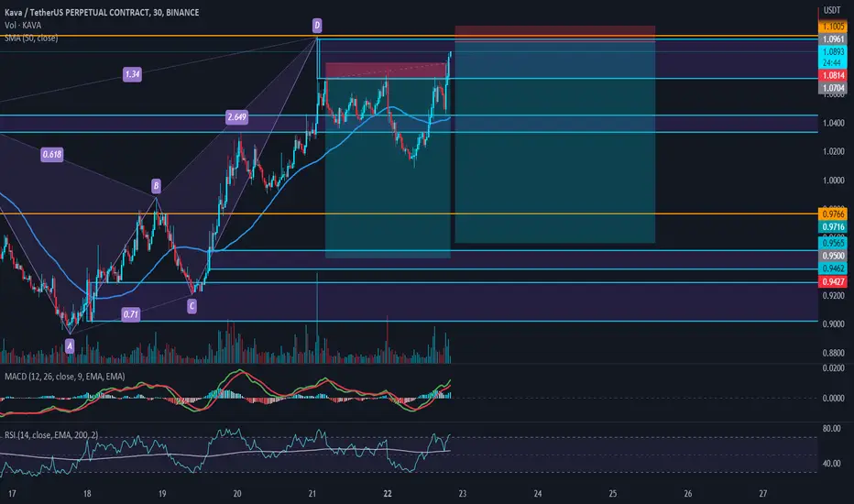Click the 80.00 RSI axis value
The height and width of the screenshot is (504, 854).
pyautogui.click(x=832, y=429)
